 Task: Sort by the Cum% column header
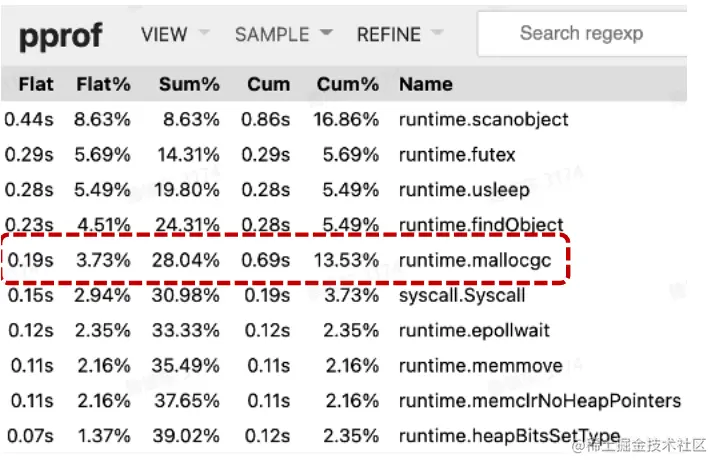click(x=347, y=85)
